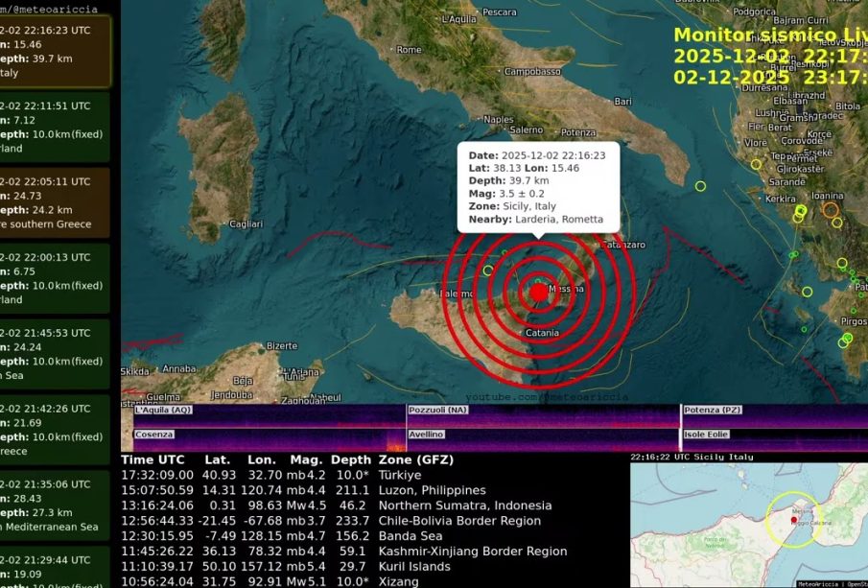The height and width of the screenshot is (588, 868).
Task: Switch to the Pozzuoli (NA) spectrogram
Action: pyautogui.click(x=438, y=411)
